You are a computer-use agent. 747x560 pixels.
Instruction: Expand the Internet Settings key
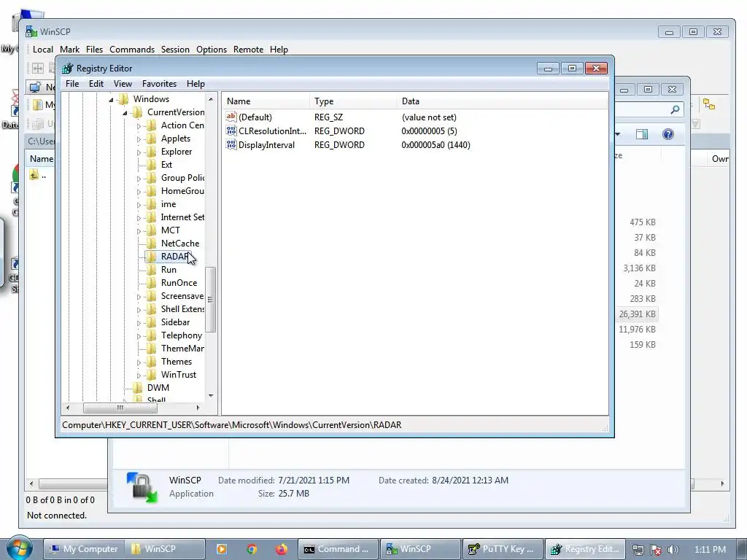point(139,218)
